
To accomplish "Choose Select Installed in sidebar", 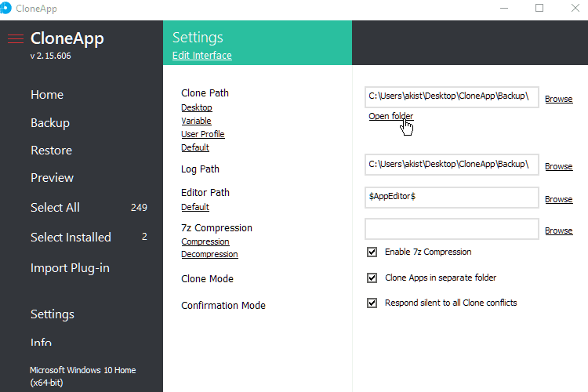I will (x=71, y=237).
